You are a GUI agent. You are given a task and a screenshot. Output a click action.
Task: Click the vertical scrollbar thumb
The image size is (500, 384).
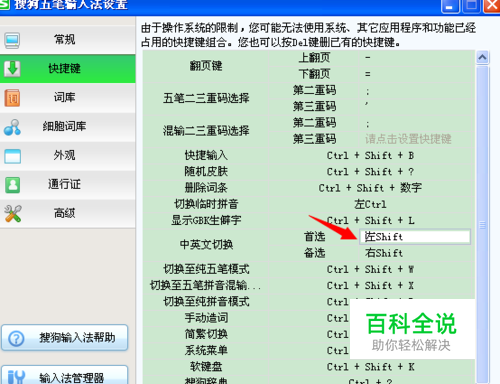(x=482, y=225)
